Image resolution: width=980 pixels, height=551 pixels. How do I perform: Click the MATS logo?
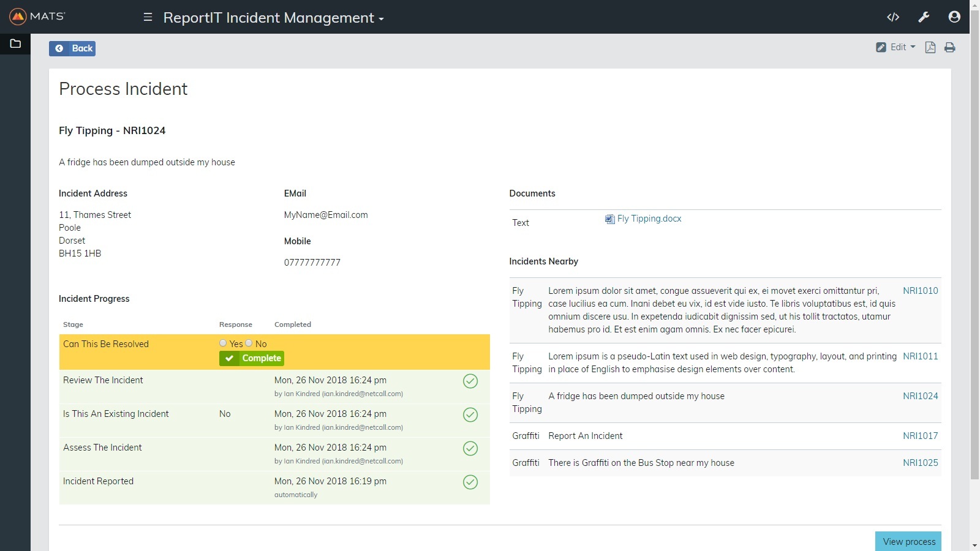pos(37,17)
